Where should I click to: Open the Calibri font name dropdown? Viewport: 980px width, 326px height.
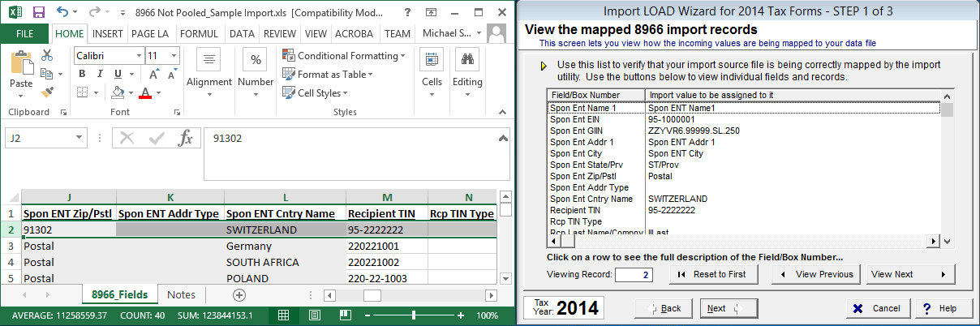click(x=137, y=56)
